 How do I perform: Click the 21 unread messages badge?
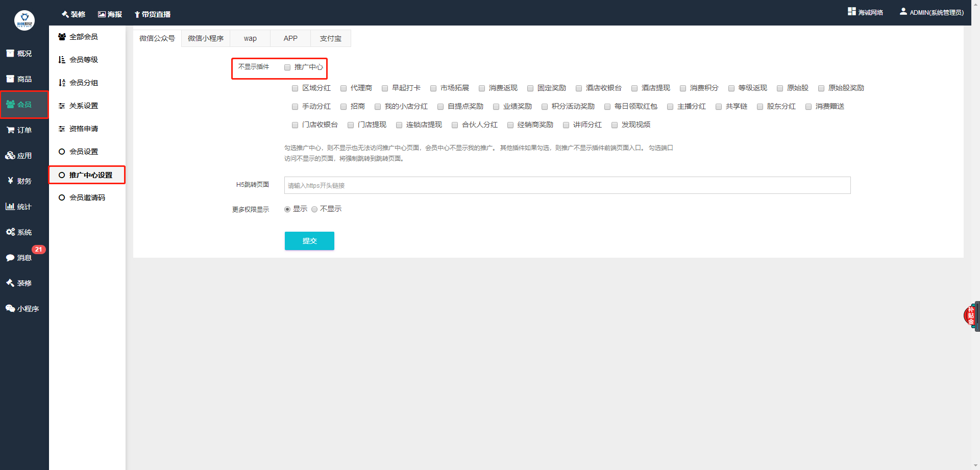(x=39, y=250)
